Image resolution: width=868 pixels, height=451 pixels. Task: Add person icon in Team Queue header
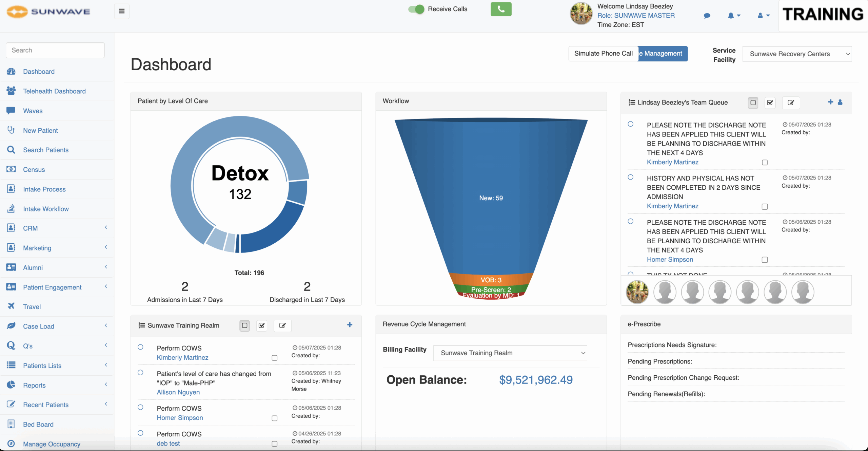click(x=840, y=102)
